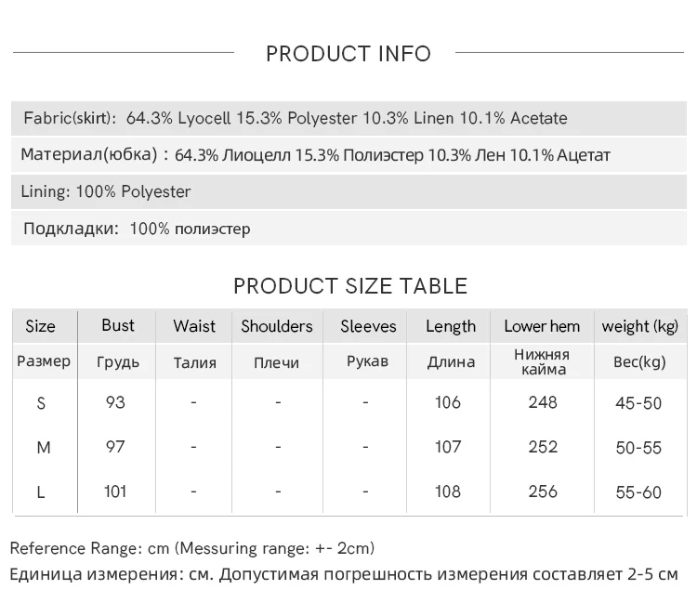Select the size S row label
697x616 pixels.
[x=41, y=403]
